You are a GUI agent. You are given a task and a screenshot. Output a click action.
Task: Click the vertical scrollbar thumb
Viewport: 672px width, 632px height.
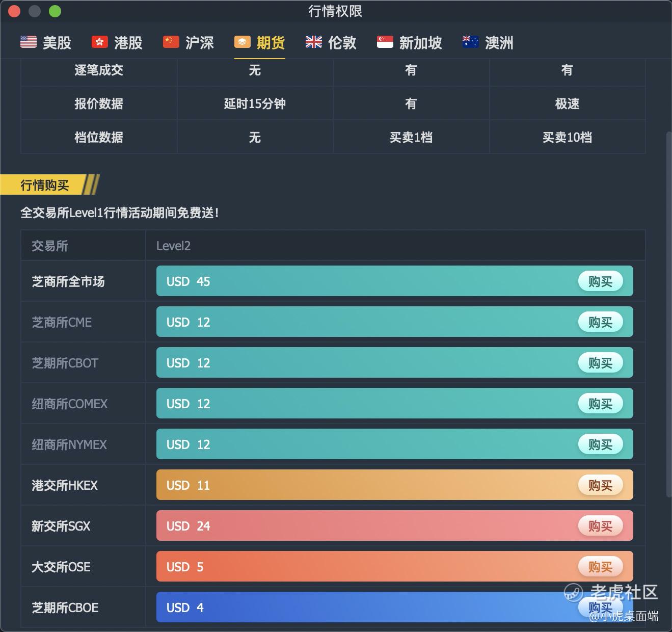click(x=669, y=314)
